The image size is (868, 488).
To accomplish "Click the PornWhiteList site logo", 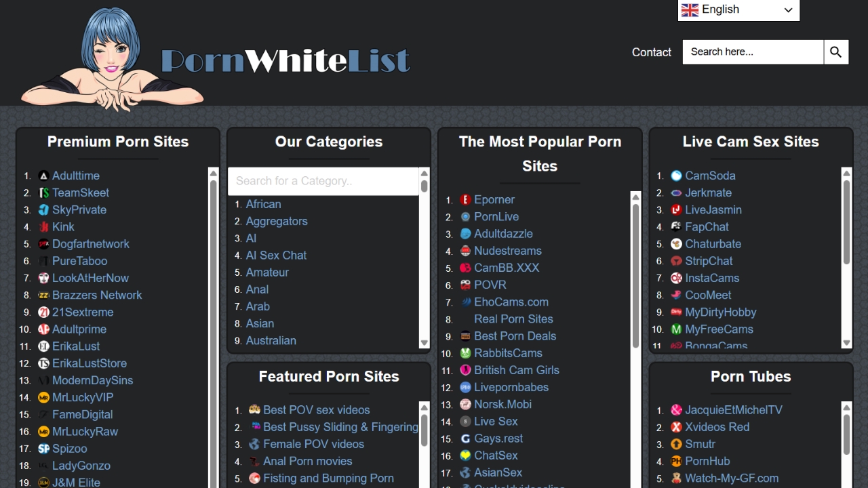I will pyautogui.click(x=216, y=60).
